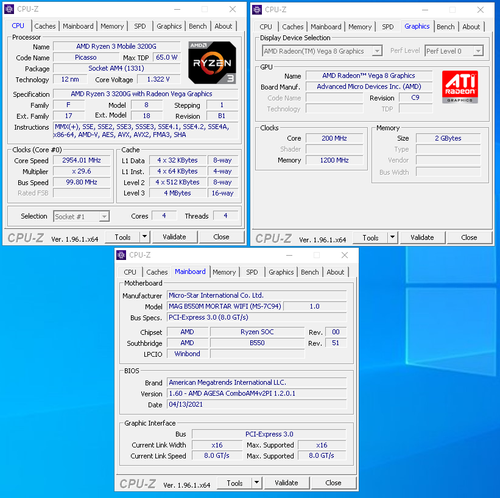Click the Core Speed value 2954.01 MHz

(82, 160)
